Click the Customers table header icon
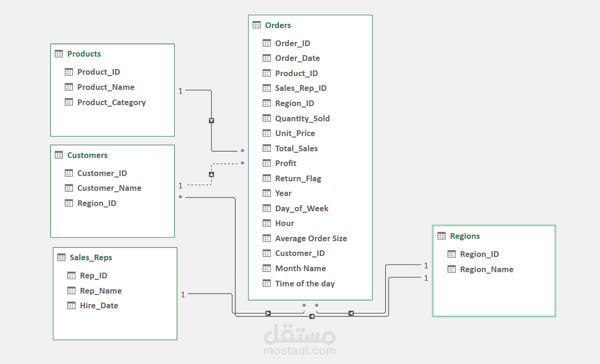 click(x=59, y=155)
